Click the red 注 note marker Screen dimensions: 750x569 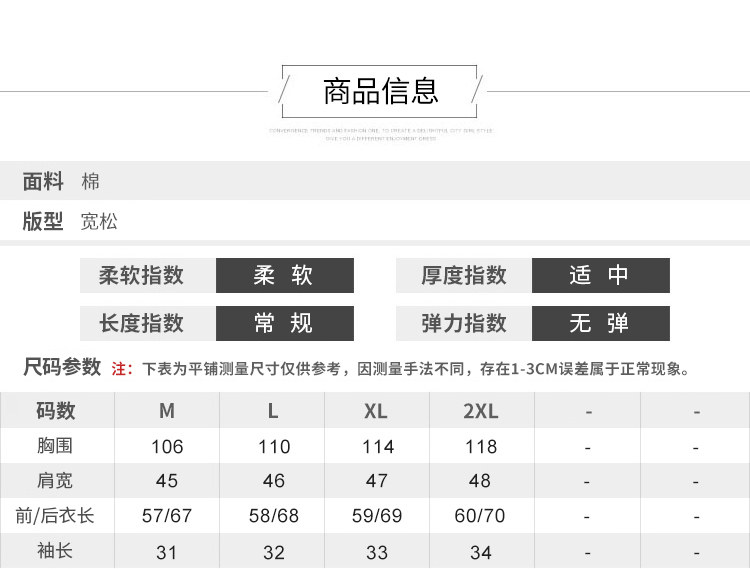point(120,369)
